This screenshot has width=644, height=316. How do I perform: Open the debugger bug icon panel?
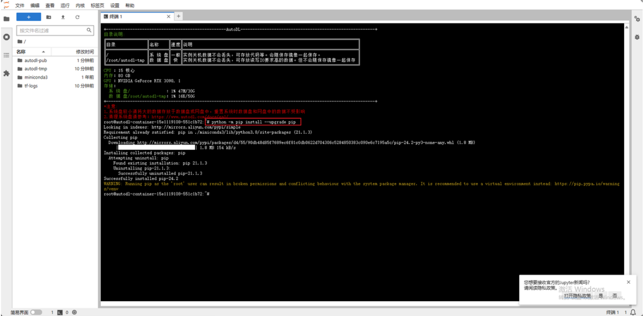click(637, 37)
